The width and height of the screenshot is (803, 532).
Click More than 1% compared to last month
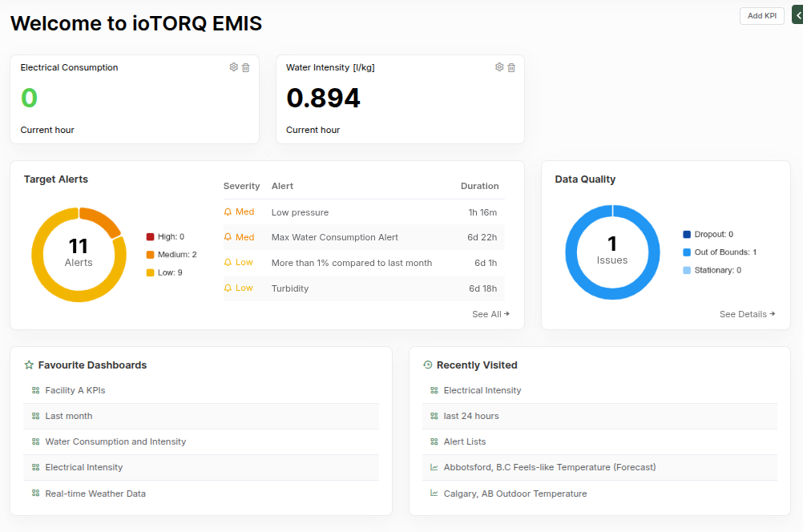(x=351, y=263)
